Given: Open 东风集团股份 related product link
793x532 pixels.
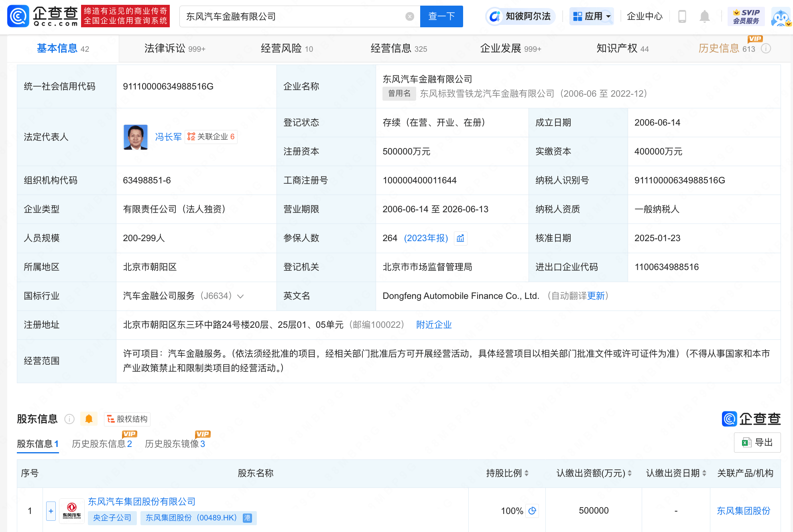Looking at the screenshot, I should pyautogui.click(x=744, y=511).
